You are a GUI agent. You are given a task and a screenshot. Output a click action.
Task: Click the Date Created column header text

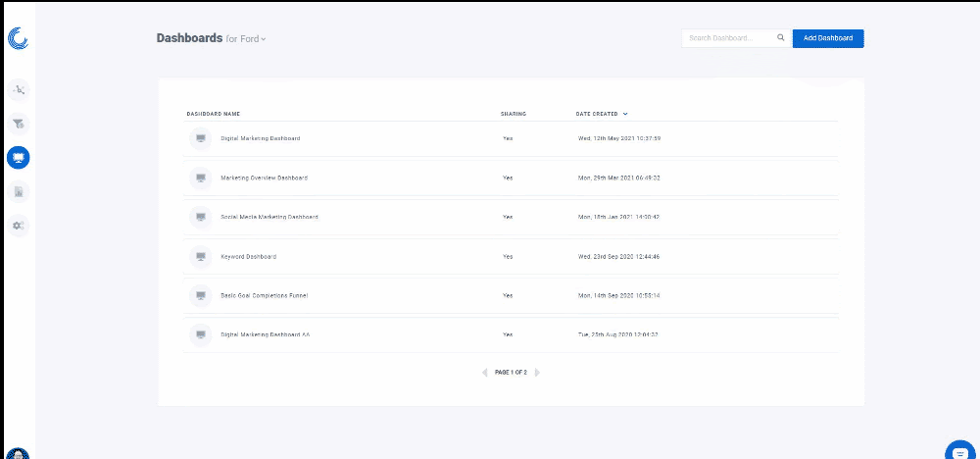[x=597, y=114]
